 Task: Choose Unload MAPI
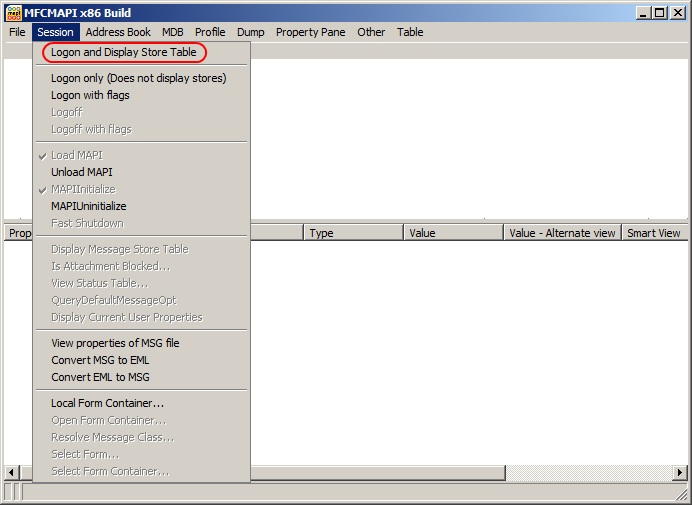(141, 172)
